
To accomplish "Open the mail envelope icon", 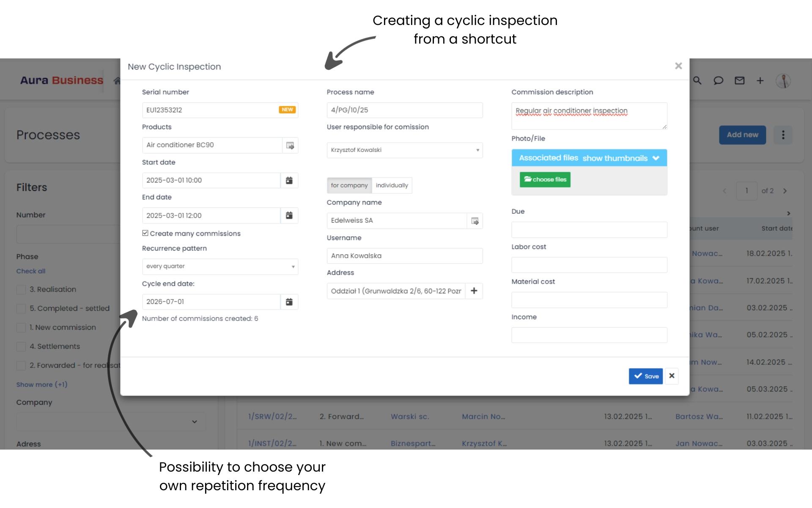I will (x=739, y=80).
